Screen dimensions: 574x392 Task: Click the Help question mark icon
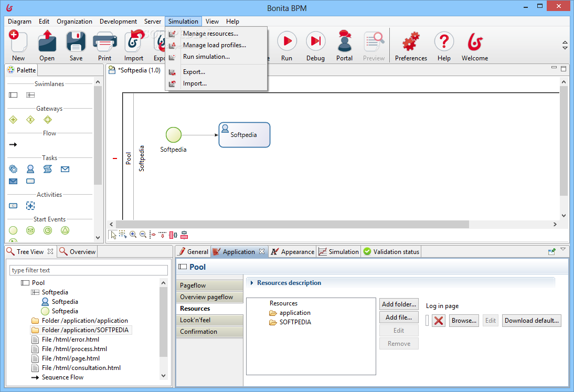click(x=444, y=41)
